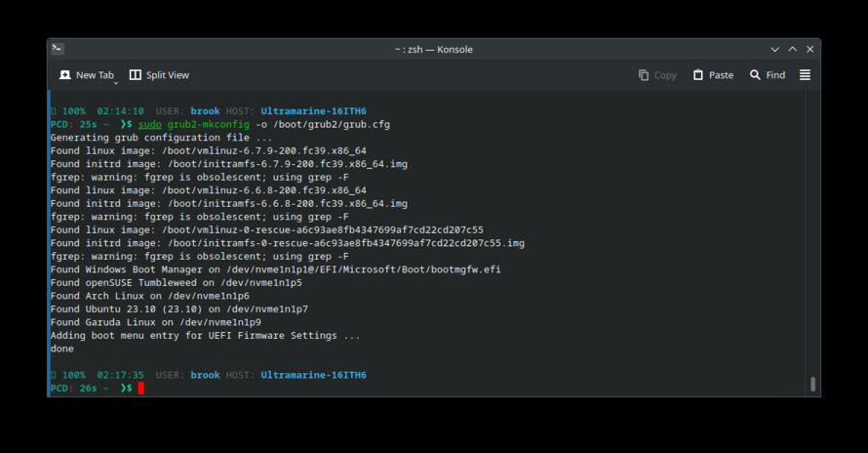The height and width of the screenshot is (453, 868).
Task: Click 'grub2-mkconfig' in the command line
Action: coord(208,124)
